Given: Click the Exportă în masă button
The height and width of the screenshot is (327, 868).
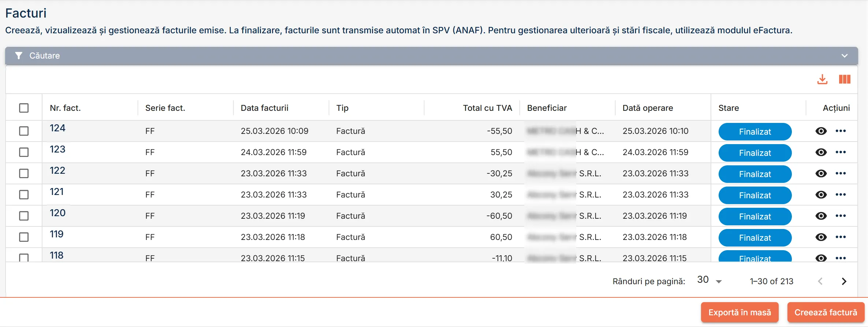Looking at the screenshot, I should click(x=740, y=312).
